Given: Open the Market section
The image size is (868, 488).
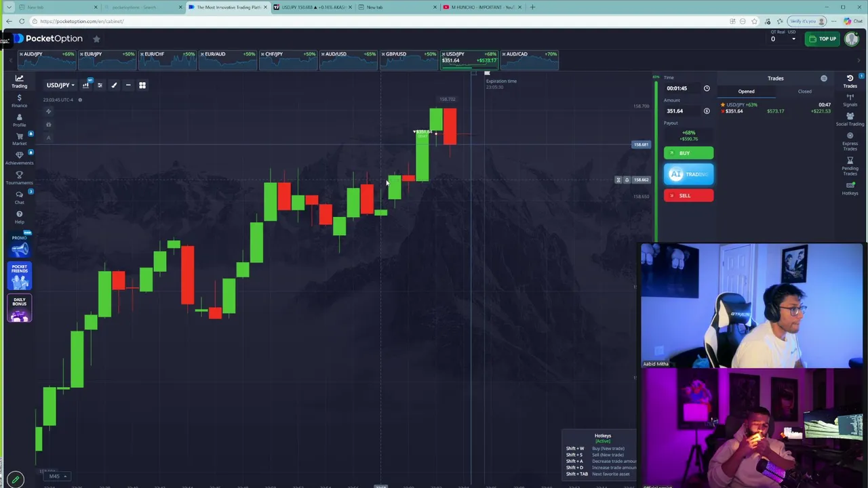Looking at the screenshot, I should click(x=19, y=139).
